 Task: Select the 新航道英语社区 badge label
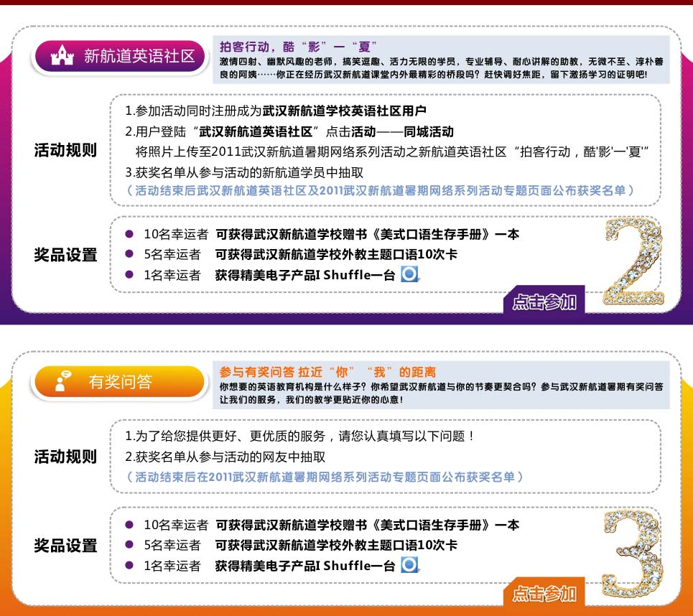tap(139, 57)
